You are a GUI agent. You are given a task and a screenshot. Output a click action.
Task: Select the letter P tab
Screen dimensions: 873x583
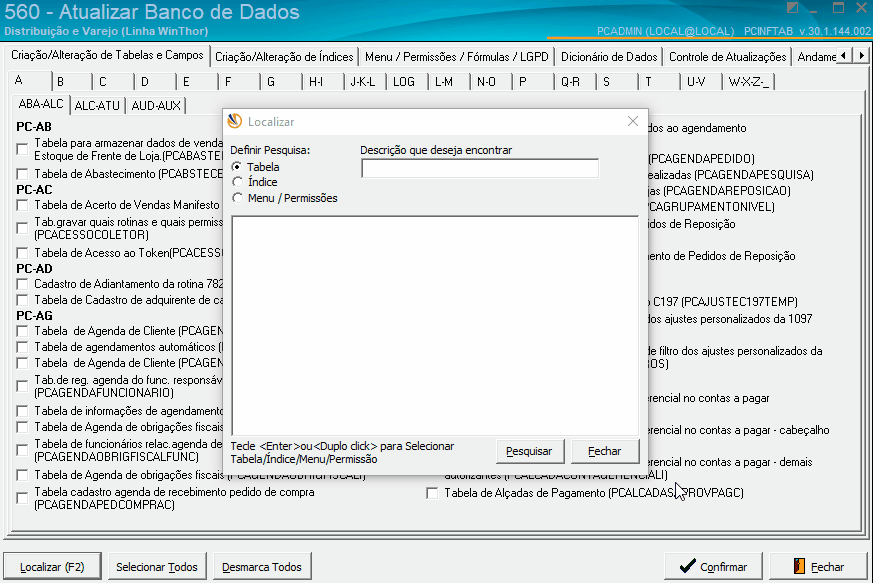point(533,82)
